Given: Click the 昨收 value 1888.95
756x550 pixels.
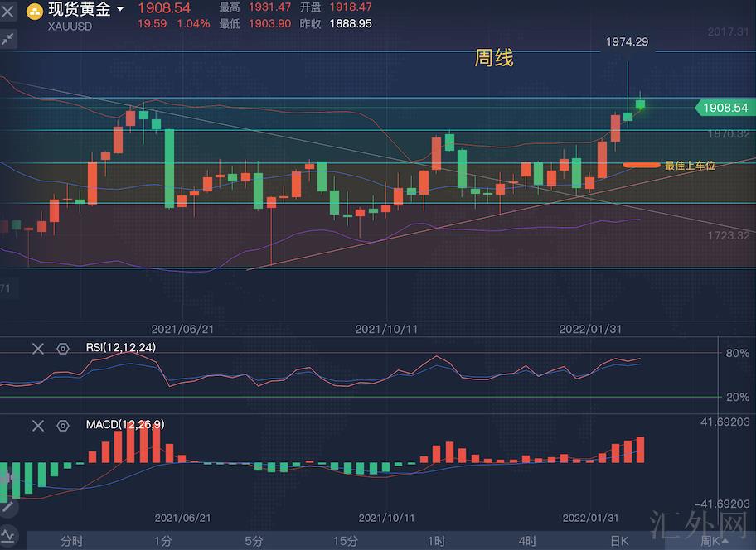Looking at the screenshot, I should pyautogui.click(x=351, y=23).
